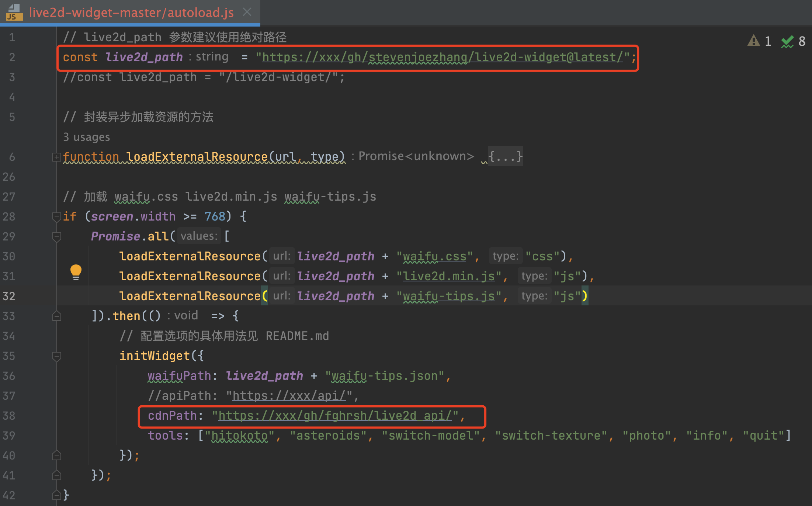Click the "photo" string in tools array
This screenshot has height=506, width=812.
pos(647,436)
